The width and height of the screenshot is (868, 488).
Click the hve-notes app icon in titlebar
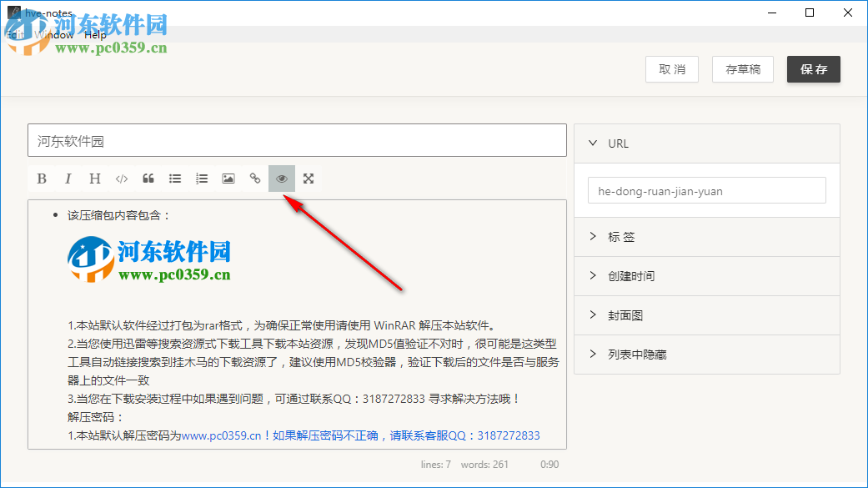pyautogui.click(x=14, y=13)
